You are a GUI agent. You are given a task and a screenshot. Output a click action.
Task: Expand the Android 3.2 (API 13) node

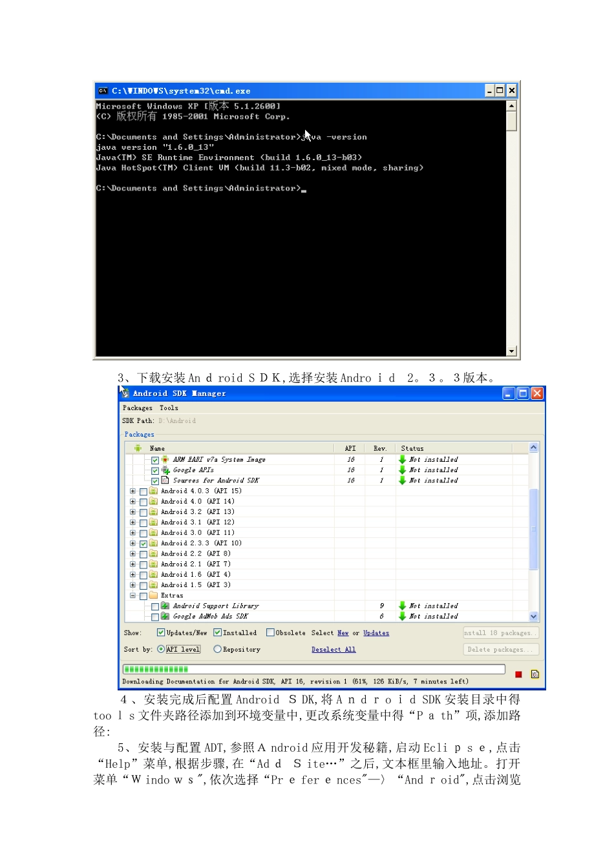[x=132, y=512]
